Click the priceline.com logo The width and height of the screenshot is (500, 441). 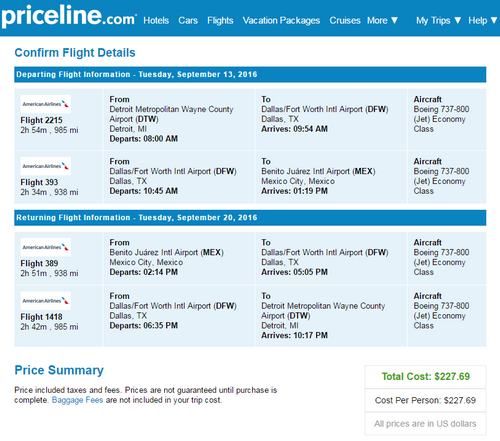click(69, 16)
